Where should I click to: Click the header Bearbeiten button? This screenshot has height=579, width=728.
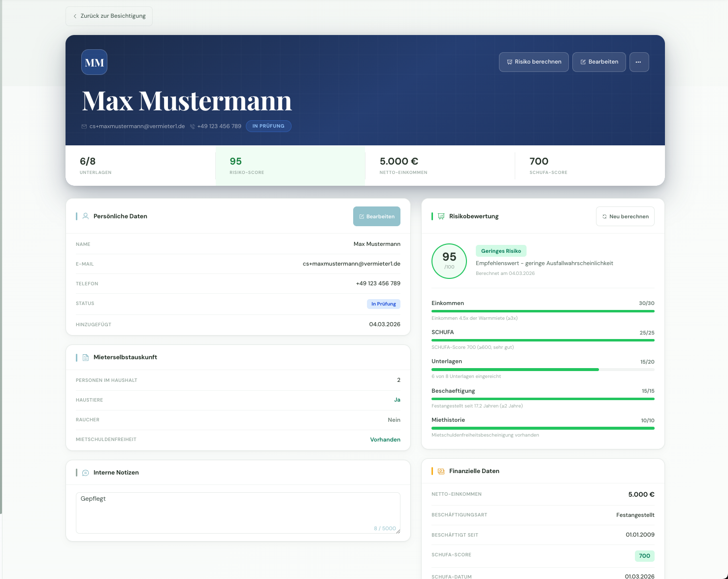tap(599, 62)
